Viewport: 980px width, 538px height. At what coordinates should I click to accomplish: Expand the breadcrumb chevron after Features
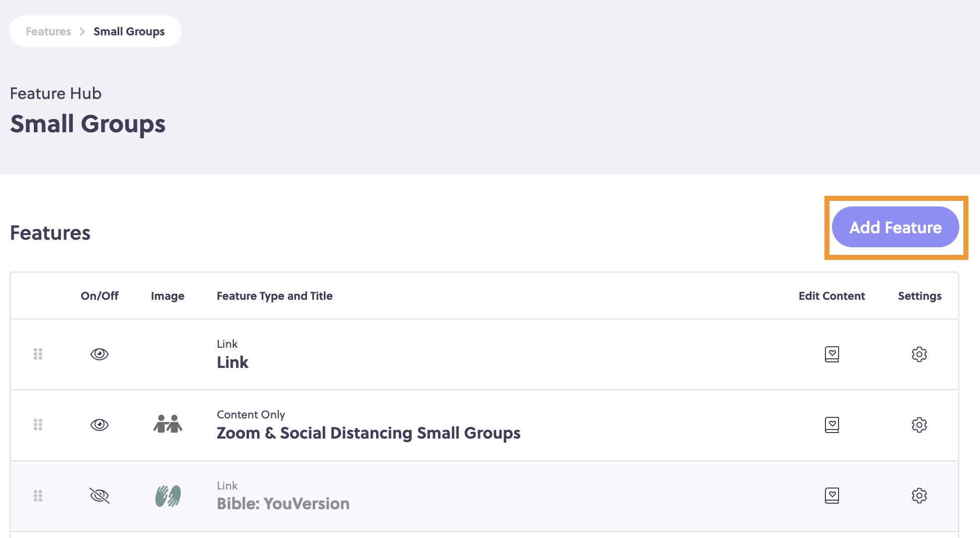[81, 31]
